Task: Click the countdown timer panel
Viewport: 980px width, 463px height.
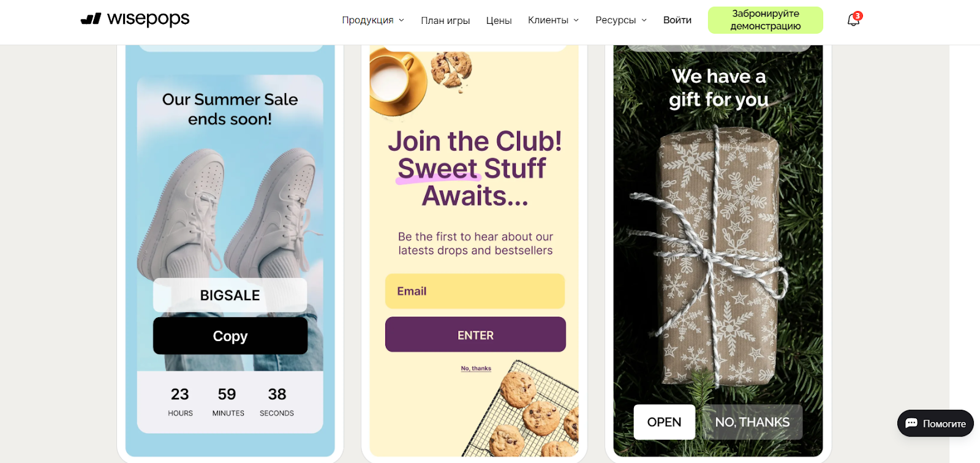Action: pyautogui.click(x=230, y=402)
